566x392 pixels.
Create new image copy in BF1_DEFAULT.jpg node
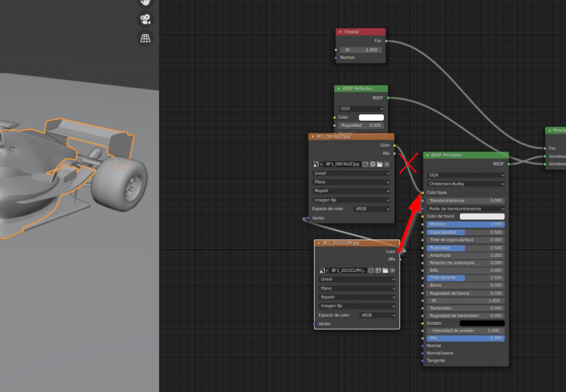[x=373, y=164]
